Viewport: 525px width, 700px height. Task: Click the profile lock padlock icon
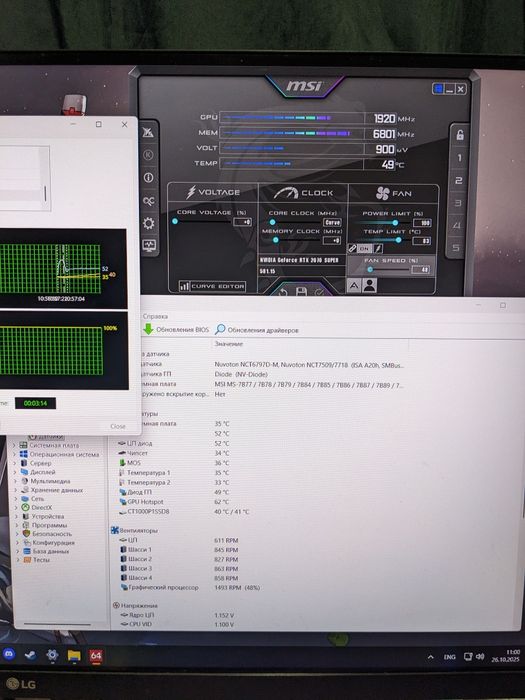point(459,134)
